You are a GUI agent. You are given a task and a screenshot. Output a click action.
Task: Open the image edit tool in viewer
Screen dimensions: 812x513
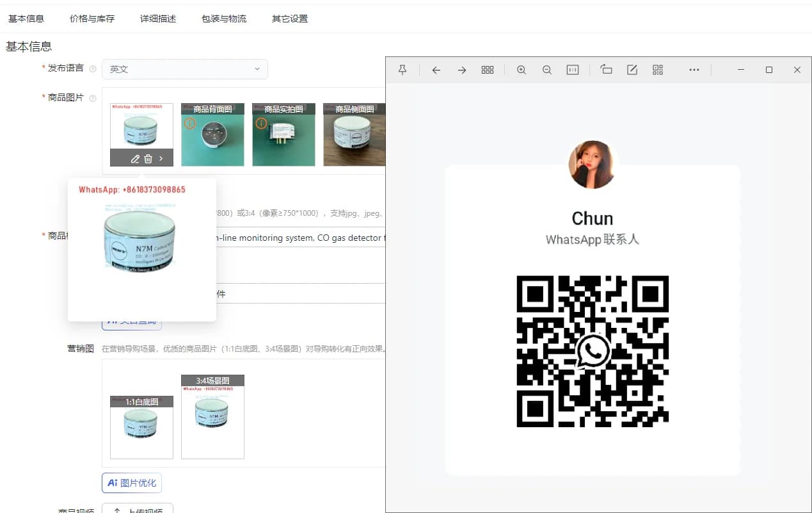click(632, 70)
